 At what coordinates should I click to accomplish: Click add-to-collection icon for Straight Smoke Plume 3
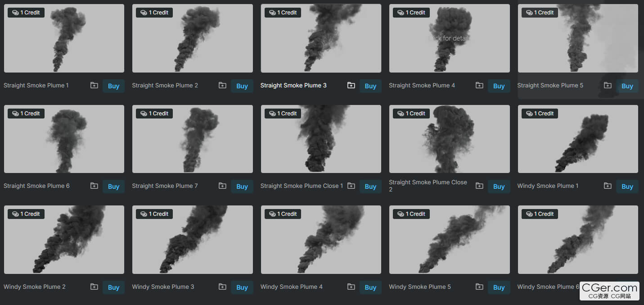pos(351,85)
